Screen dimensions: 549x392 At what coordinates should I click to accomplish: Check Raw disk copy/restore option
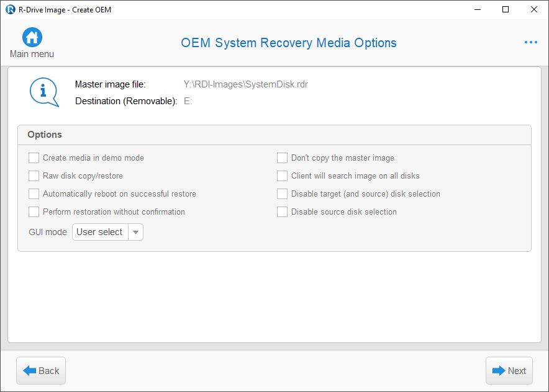click(x=34, y=176)
